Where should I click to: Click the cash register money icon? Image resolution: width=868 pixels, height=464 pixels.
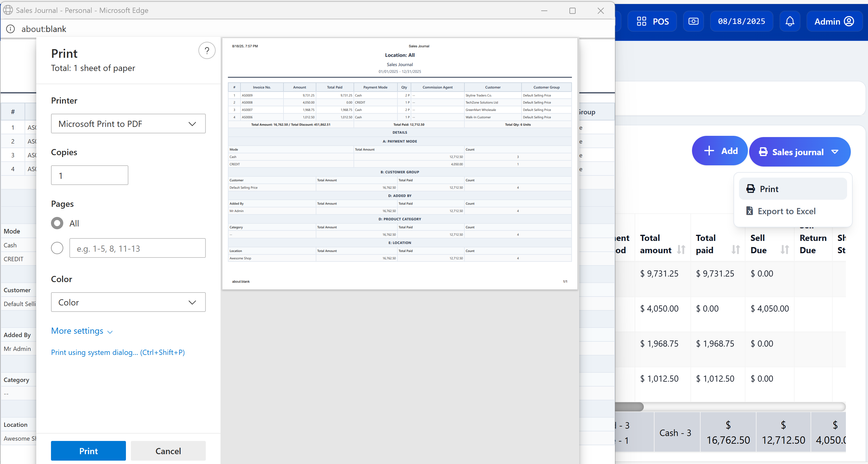693,22
